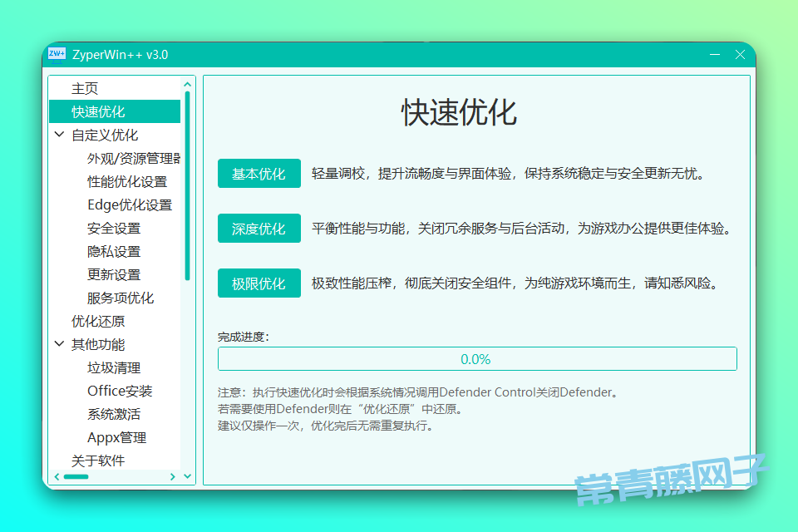The height and width of the screenshot is (532, 798).
Task: Collapse the 自定义优化 tree node
Action: tap(59, 135)
